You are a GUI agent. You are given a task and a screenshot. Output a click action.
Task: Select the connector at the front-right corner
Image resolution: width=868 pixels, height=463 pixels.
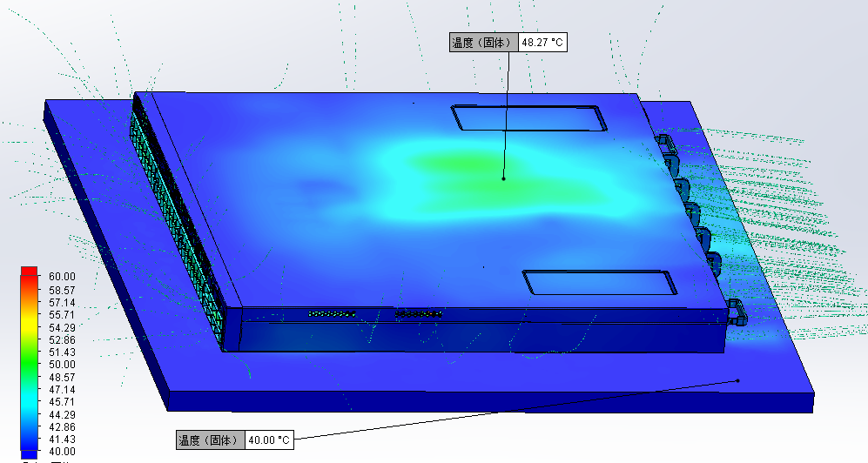pyautogui.click(x=737, y=312)
